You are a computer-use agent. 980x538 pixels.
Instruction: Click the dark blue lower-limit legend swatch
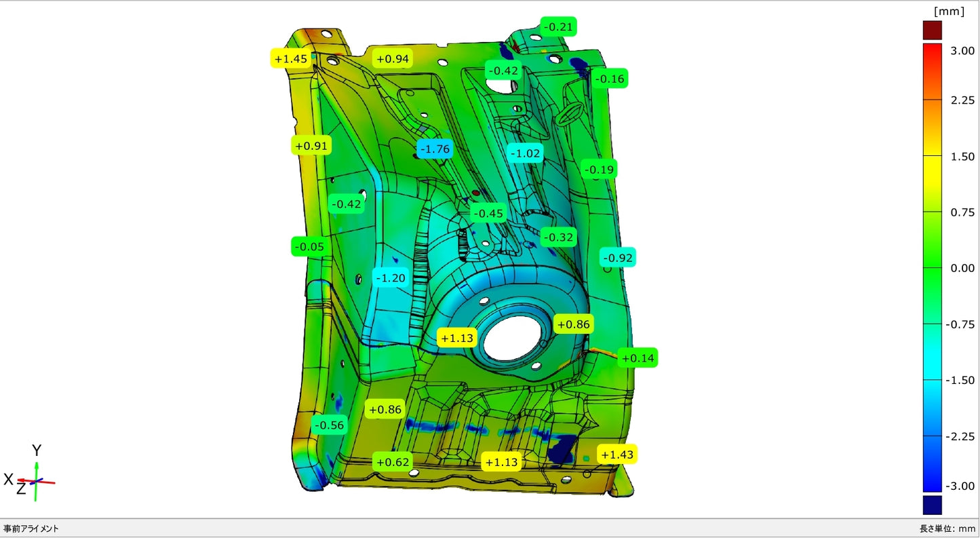[933, 505]
